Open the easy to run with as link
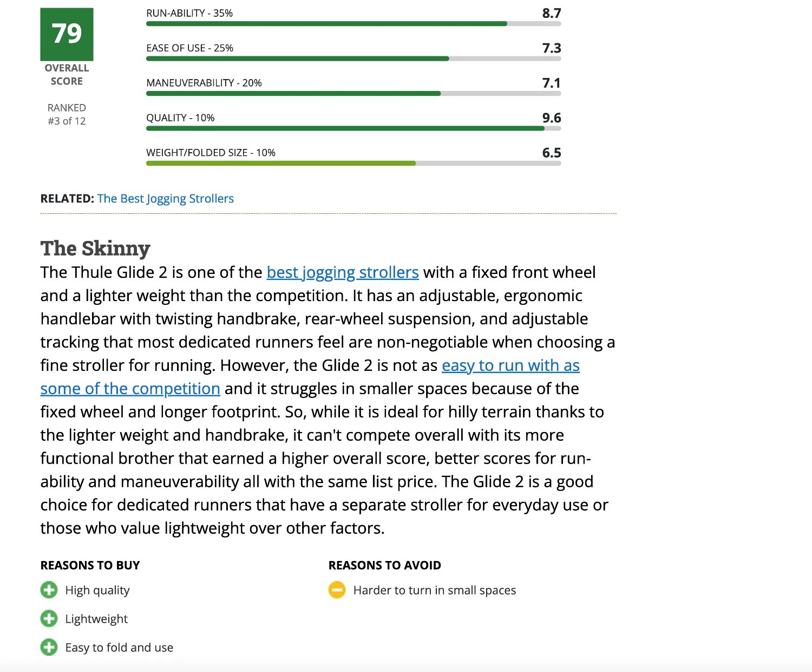Image resolution: width=812 pixels, height=672 pixels. point(510,366)
